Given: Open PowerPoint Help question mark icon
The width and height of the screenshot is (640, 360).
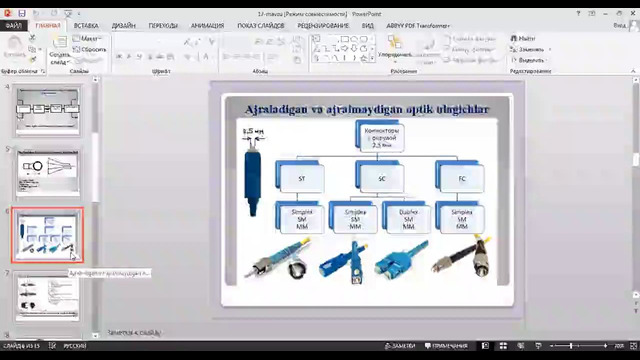Looking at the screenshot, I should coord(578,13).
